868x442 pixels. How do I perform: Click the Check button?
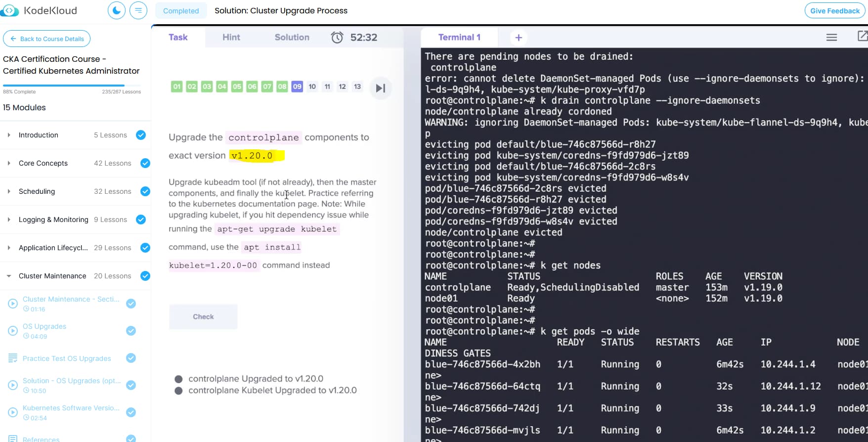[203, 317]
